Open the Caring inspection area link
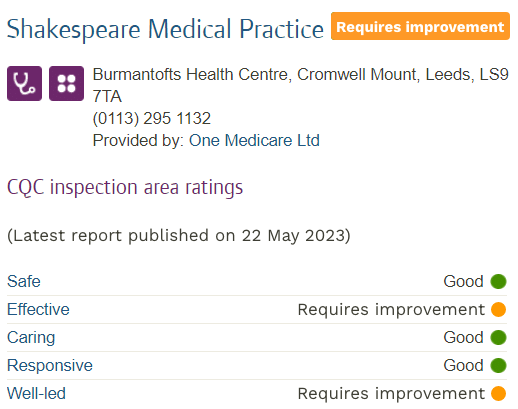The width and height of the screenshot is (518, 409). pos(31,338)
